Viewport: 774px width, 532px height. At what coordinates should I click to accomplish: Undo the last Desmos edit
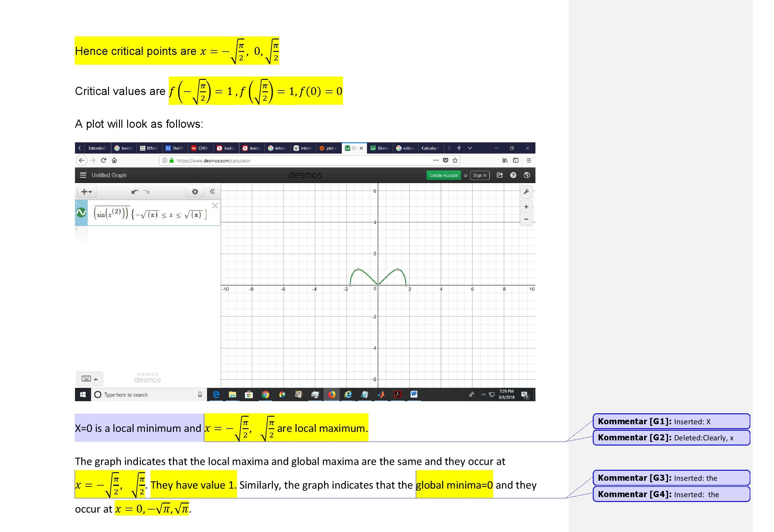135,192
